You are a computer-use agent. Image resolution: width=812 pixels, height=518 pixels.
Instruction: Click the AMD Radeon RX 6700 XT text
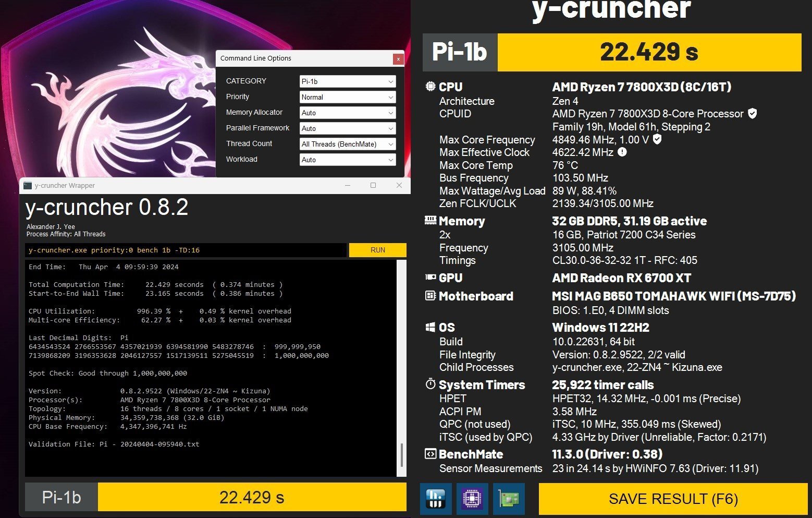(622, 278)
